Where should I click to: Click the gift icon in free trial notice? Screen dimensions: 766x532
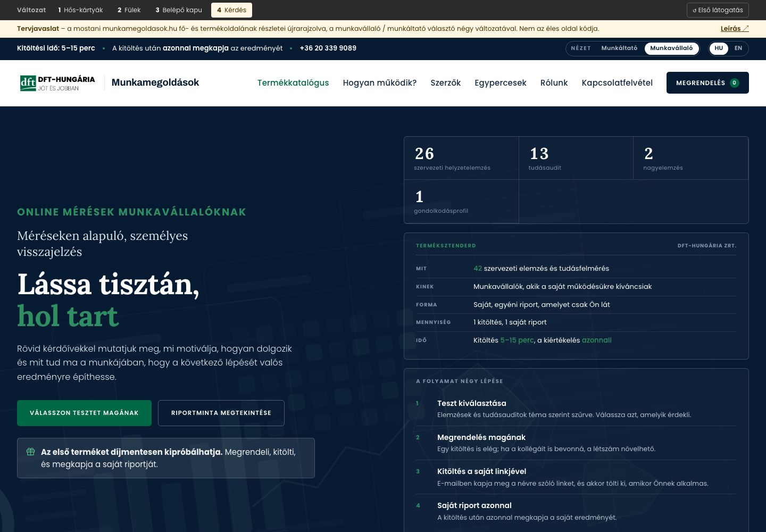pyautogui.click(x=31, y=452)
